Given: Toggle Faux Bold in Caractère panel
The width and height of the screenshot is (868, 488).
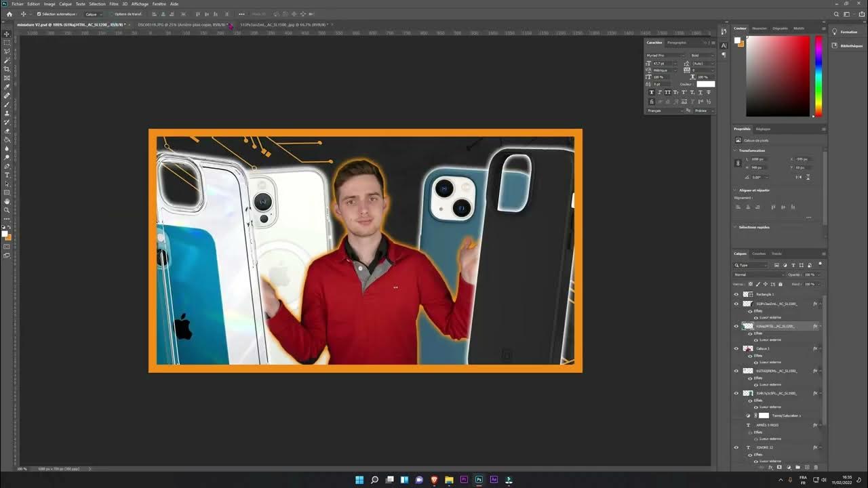Looking at the screenshot, I should 652,92.
